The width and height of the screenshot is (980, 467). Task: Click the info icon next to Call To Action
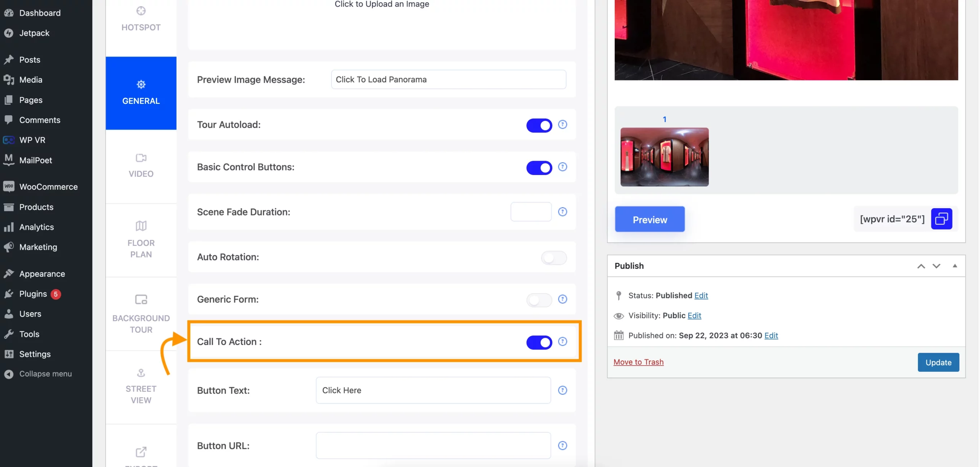[562, 341]
